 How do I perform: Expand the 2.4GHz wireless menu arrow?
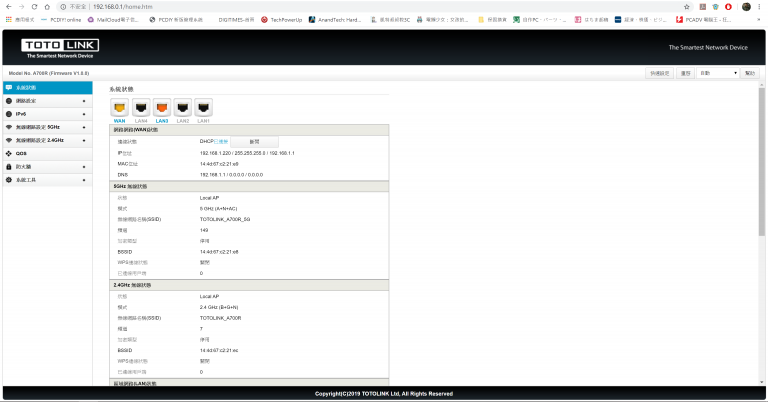pos(84,141)
